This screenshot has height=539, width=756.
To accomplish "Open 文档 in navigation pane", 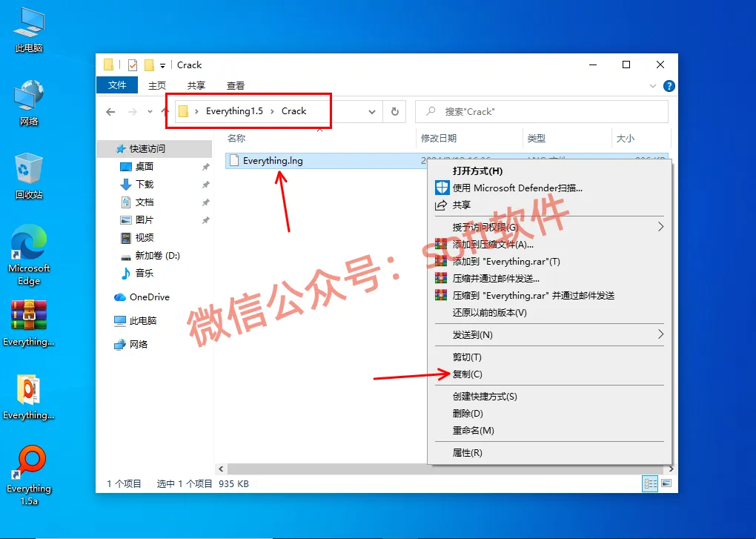I will [145, 202].
